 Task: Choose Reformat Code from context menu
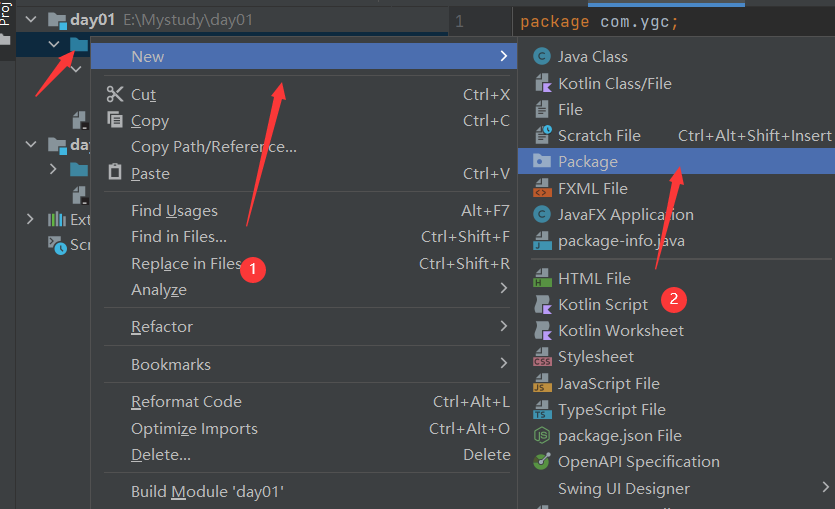(x=186, y=402)
